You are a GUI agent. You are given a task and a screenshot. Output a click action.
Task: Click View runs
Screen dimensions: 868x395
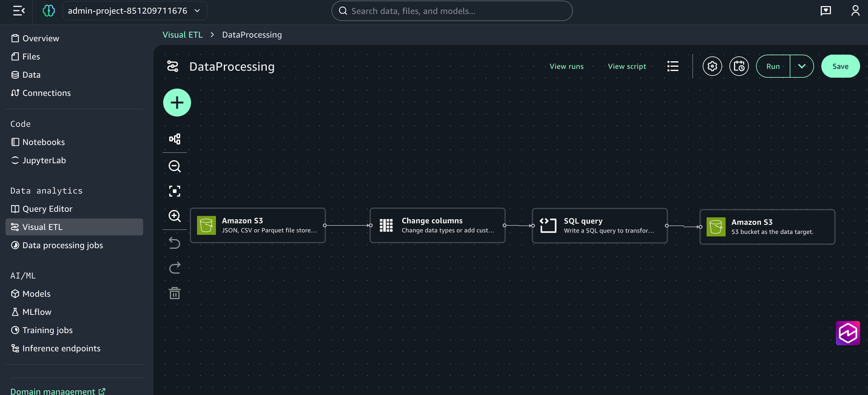coord(567,66)
